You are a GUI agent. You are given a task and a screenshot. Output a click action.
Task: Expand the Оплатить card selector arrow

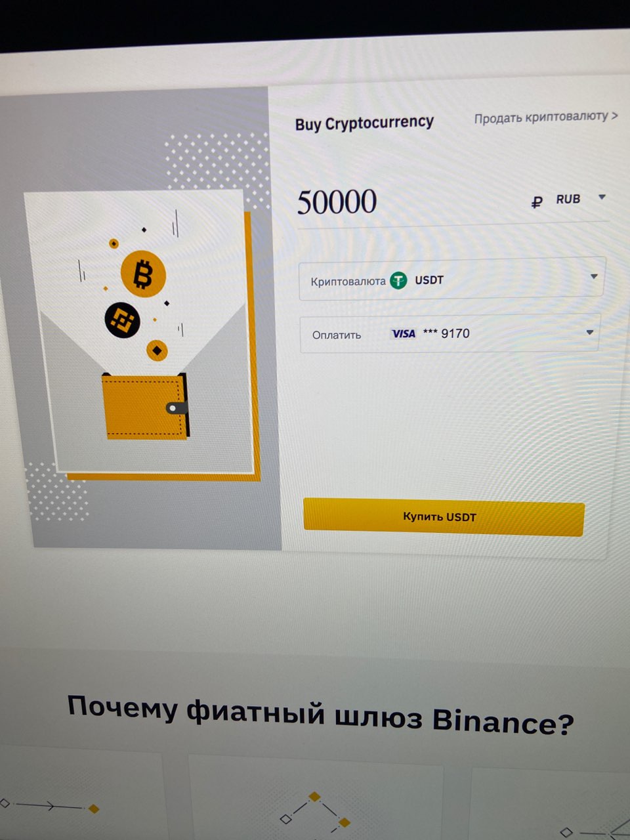click(589, 333)
